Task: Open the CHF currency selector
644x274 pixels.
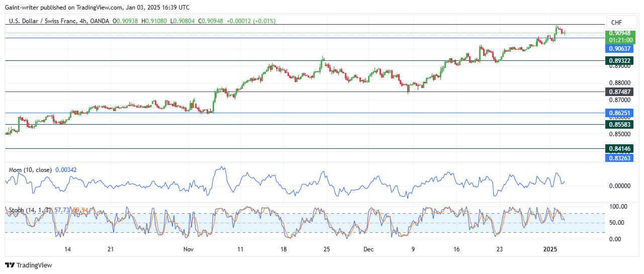Action: point(616,22)
